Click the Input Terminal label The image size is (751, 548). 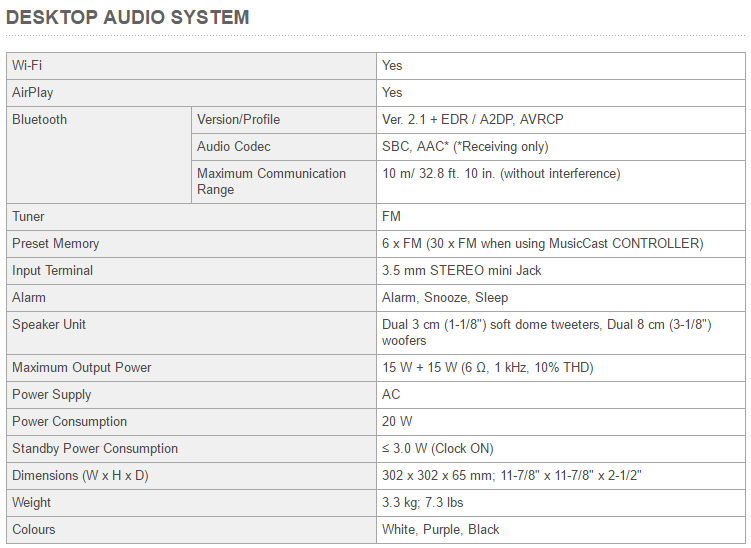tap(52, 270)
